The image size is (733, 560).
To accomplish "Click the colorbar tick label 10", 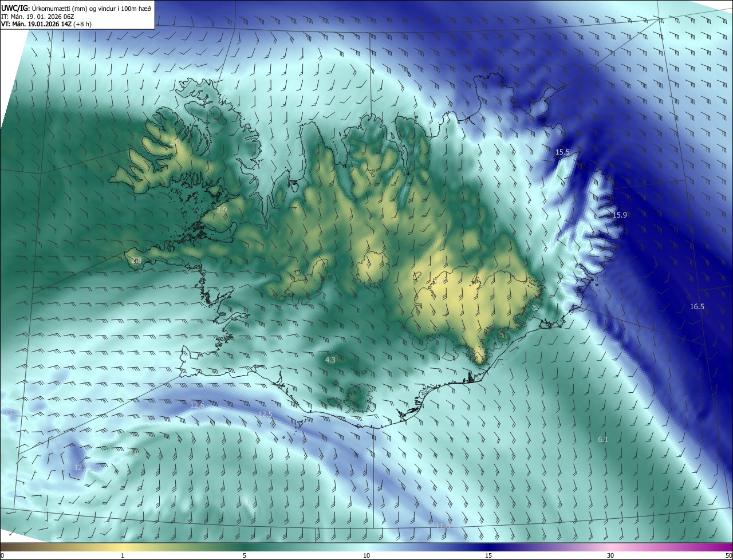I will pos(366,556).
